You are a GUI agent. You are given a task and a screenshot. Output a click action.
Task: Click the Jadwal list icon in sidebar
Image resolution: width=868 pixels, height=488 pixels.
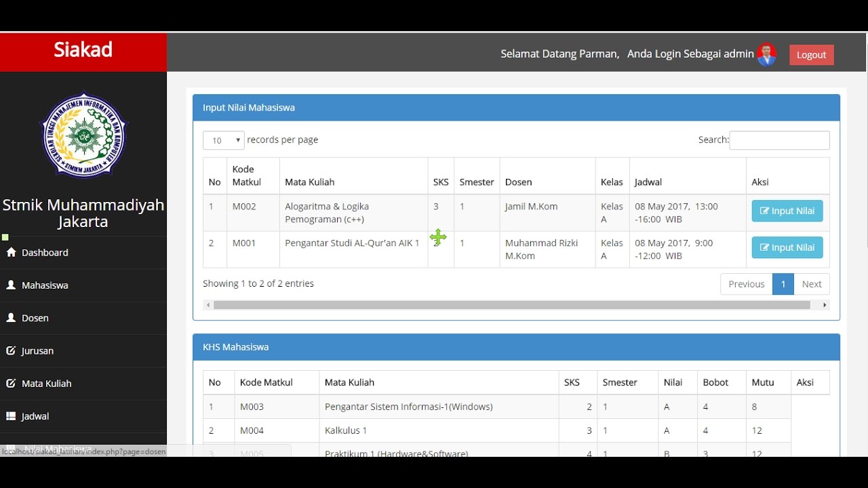(x=11, y=416)
